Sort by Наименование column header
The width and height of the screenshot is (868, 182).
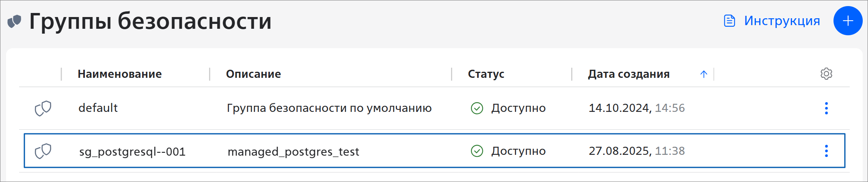[120, 74]
